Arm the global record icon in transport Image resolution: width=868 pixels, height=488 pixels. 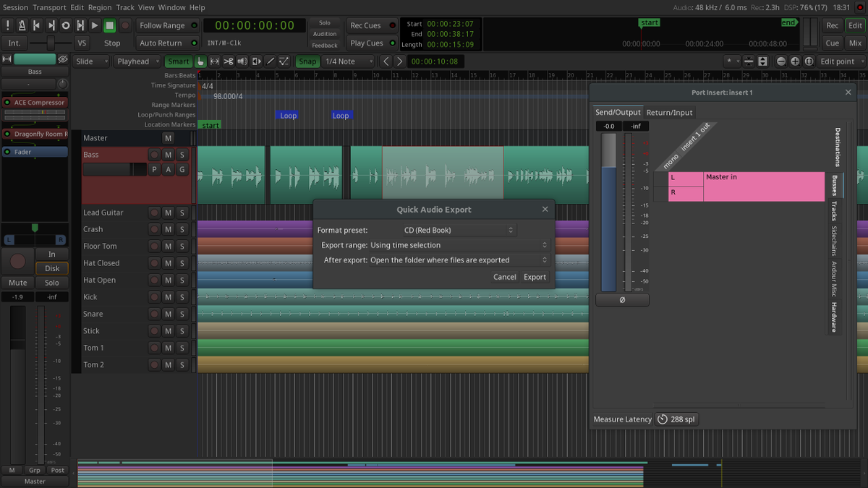pos(125,25)
